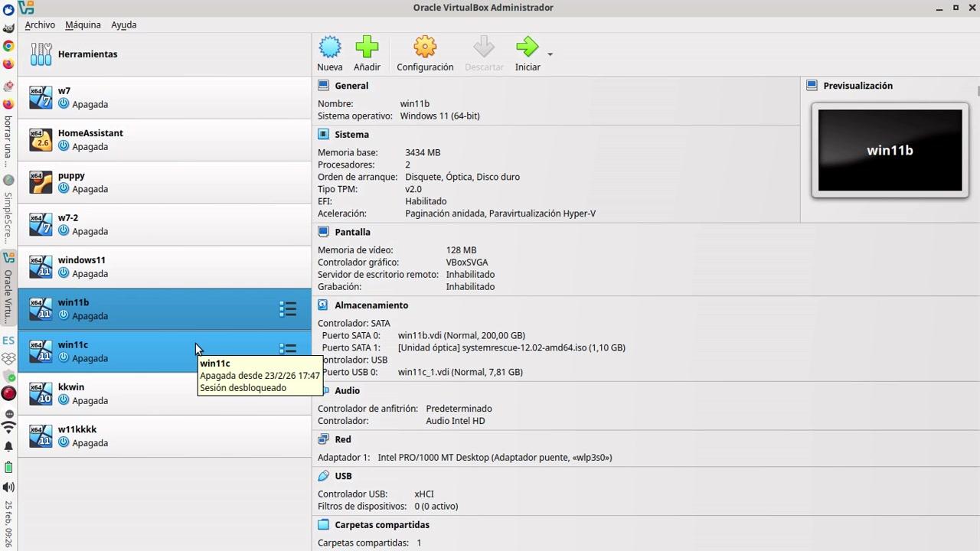Viewport: 980px width, 551px height.
Task: Select the puppy VM icon
Action: click(41, 182)
